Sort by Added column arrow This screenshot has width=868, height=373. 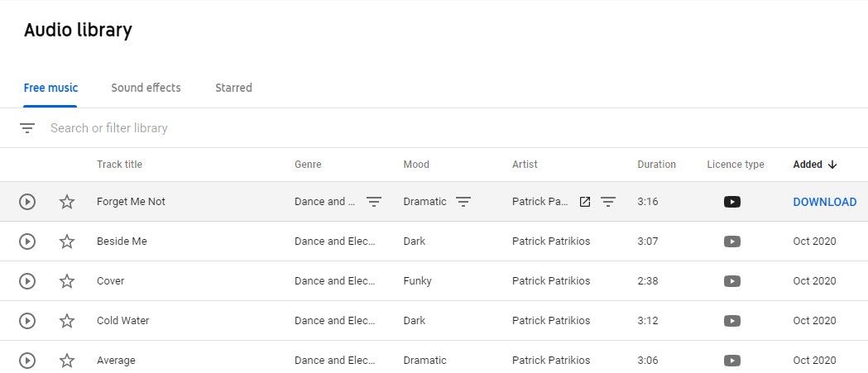[832, 165]
